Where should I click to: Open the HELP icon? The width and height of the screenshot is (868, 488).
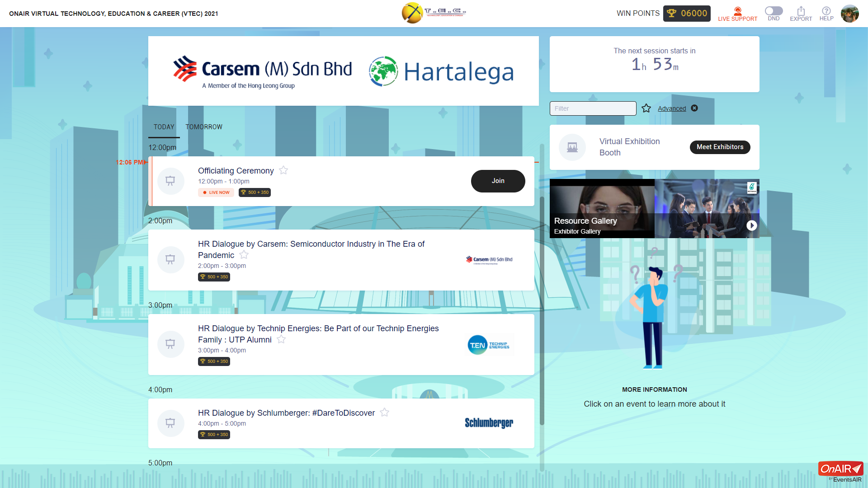click(826, 11)
